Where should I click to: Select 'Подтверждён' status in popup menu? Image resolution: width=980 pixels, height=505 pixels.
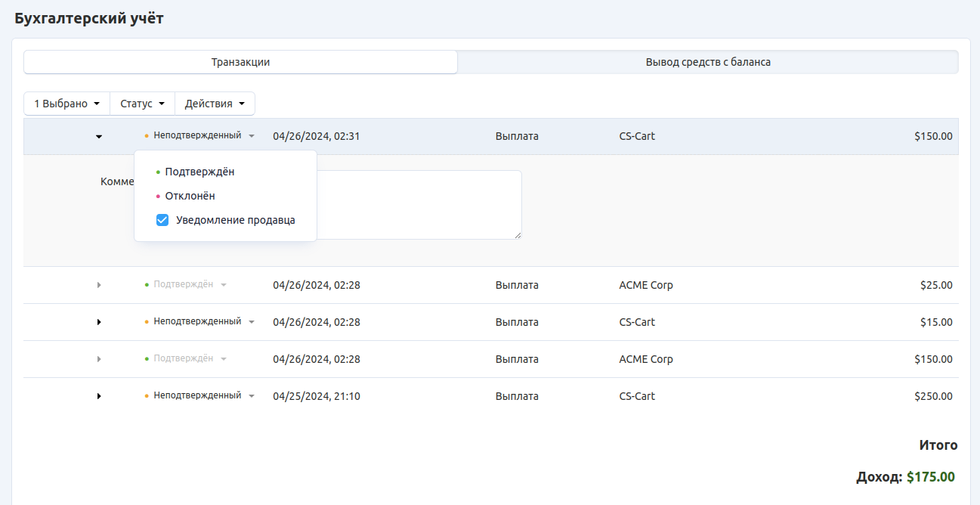pyautogui.click(x=199, y=172)
